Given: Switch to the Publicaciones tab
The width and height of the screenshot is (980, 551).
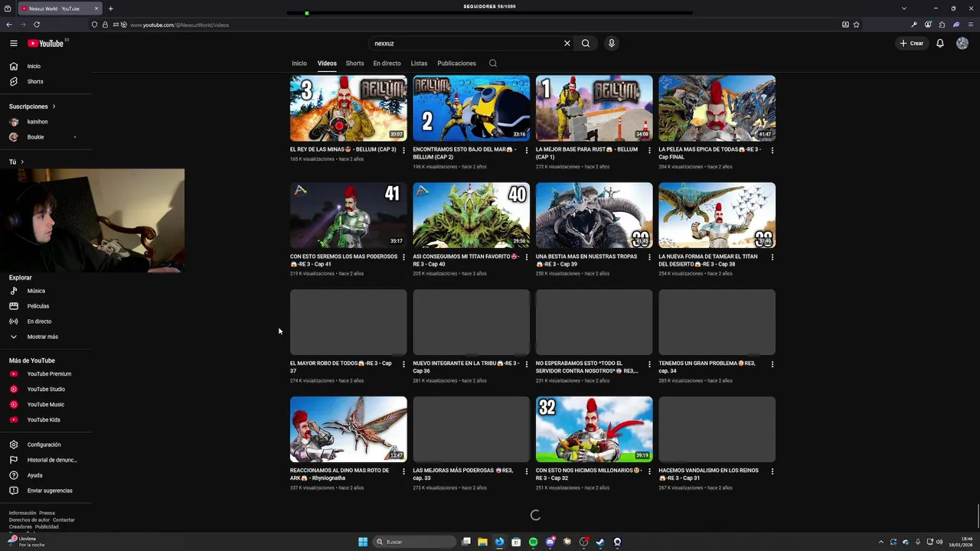Looking at the screenshot, I should 456,64.
